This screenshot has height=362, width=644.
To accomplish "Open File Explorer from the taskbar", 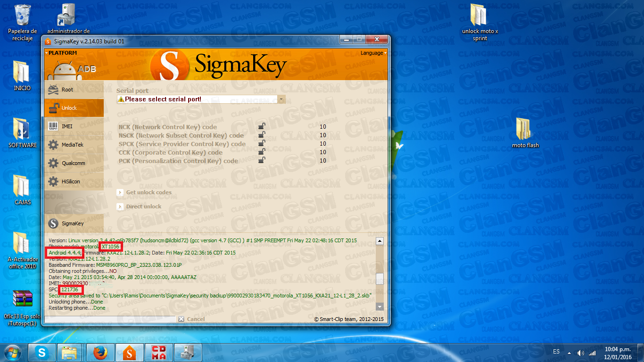I will click(70, 353).
